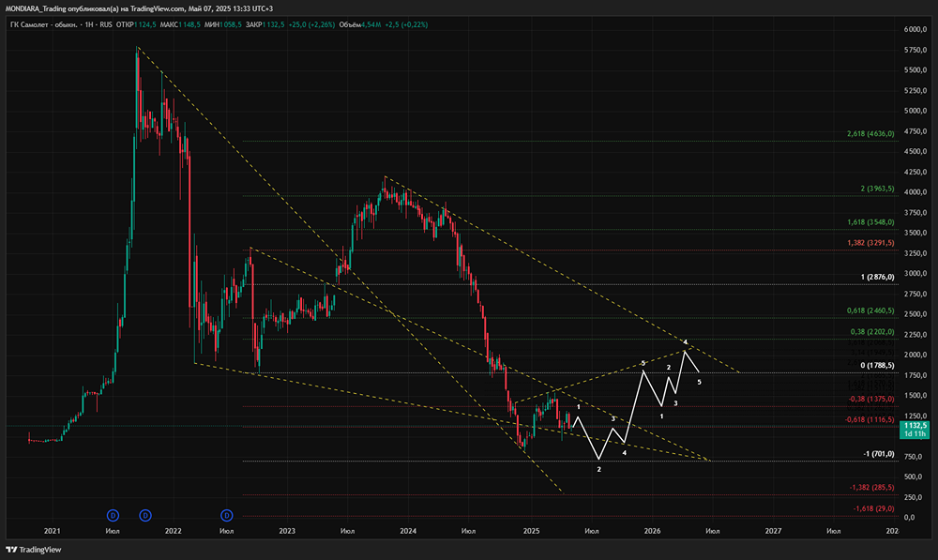The height and width of the screenshot is (560, 938).
Task: Click the TradingView logo at bottom left
Action: point(34,550)
